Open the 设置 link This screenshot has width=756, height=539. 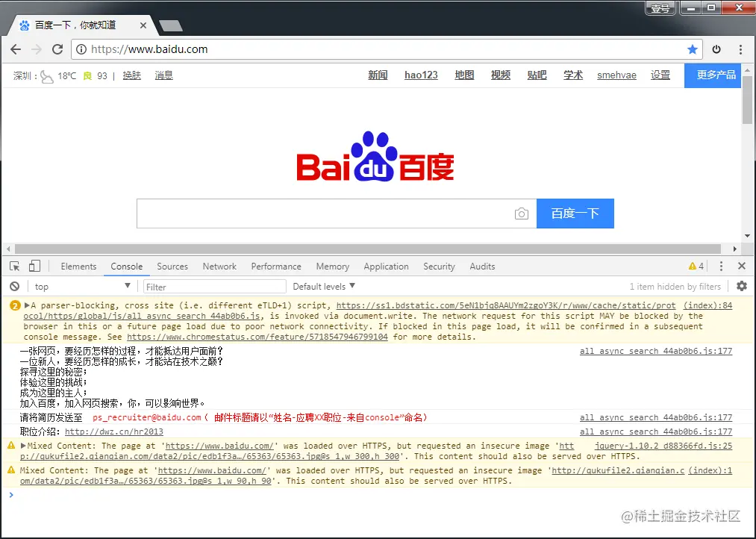click(x=660, y=75)
